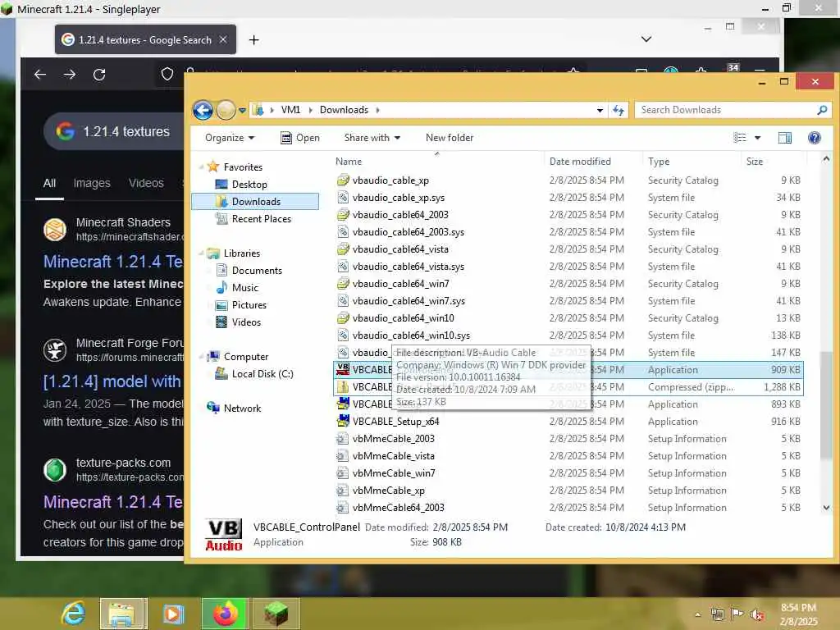Sort by Date modified column header
The width and height of the screenshot is (840, 630).
click(580, 162)
